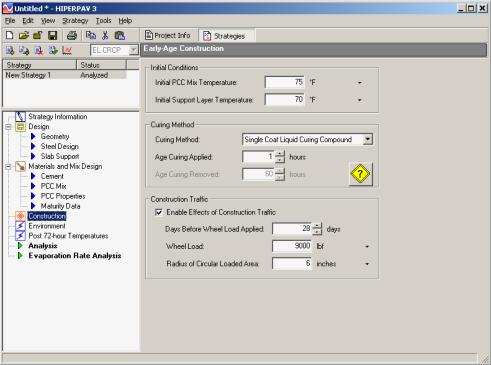The image size is (491, 365).
Task: Decrease Age Curing Applied with down arrow
Action: pos(280,160)
